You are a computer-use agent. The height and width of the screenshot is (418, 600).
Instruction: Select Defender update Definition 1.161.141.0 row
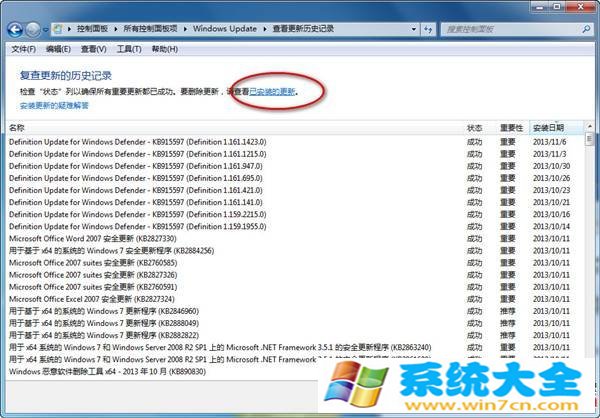click(x=295, y=202)
